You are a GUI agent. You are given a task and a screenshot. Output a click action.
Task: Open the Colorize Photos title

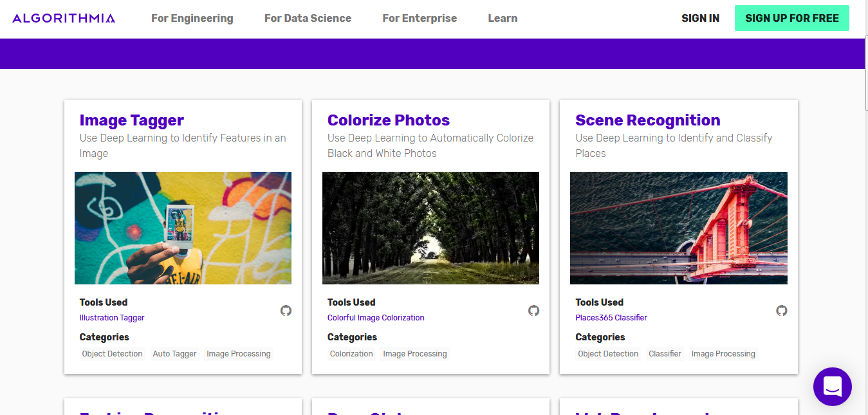click(389, 120)
